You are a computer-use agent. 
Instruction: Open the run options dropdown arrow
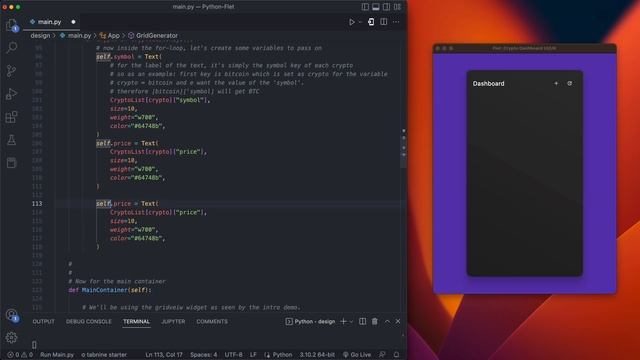[x=360, y=22]
